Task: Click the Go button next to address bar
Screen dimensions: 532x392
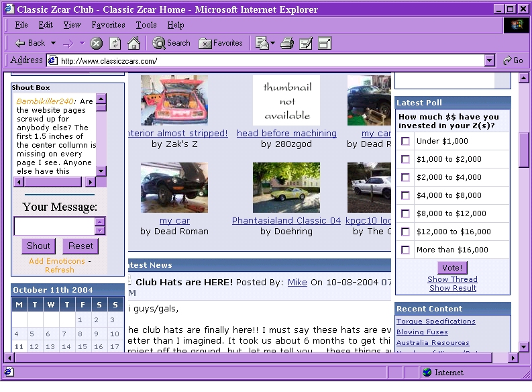Action: [513, 60]
